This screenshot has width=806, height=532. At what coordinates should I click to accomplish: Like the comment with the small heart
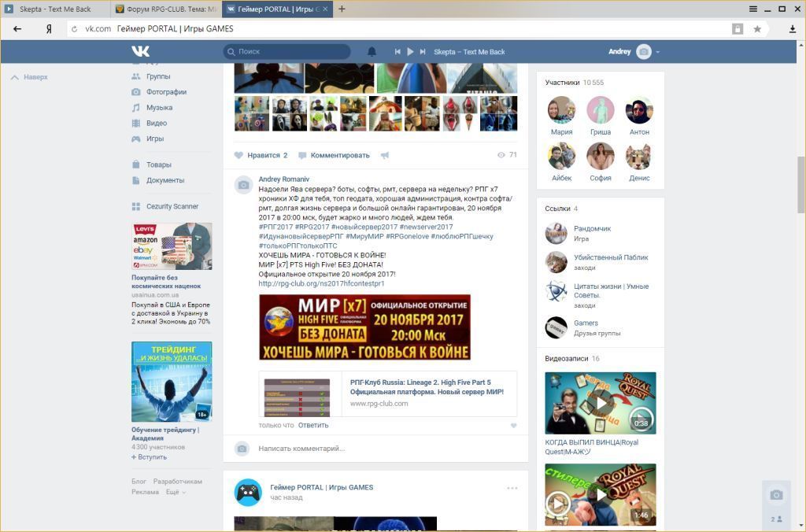tap(513, 426)
